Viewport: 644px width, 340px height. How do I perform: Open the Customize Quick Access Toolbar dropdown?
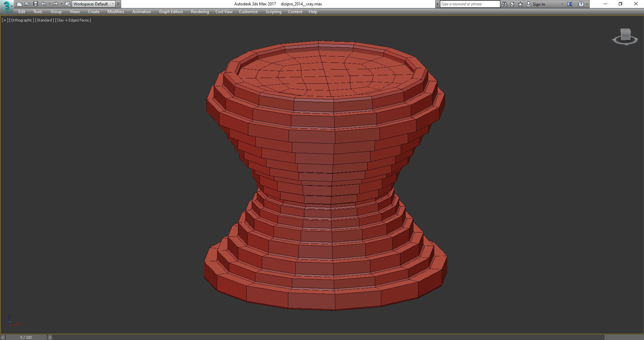pos(118,4)
